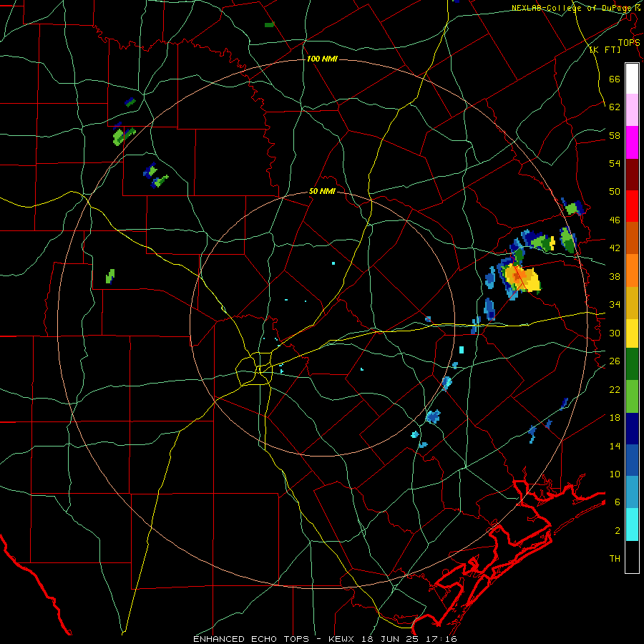The height and width of the screenshot is (644, 644).
Task: Click the '54' legend value
Action: click(615, 163)
